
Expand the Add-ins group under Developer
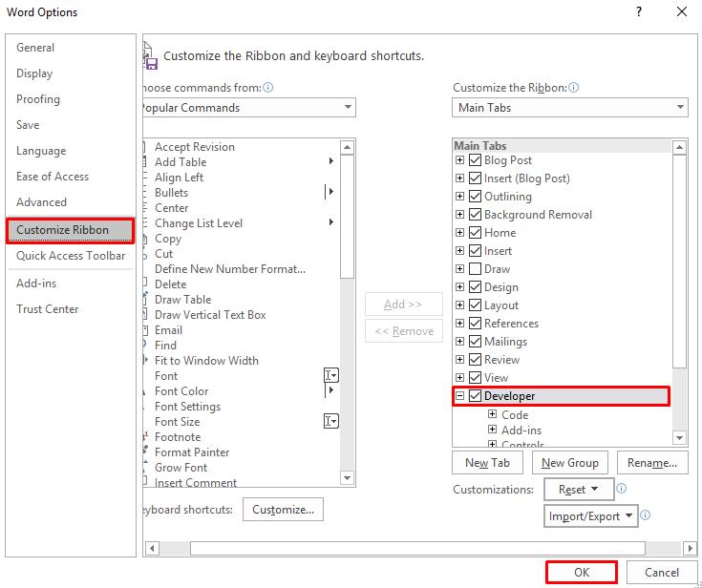(492, 430)
